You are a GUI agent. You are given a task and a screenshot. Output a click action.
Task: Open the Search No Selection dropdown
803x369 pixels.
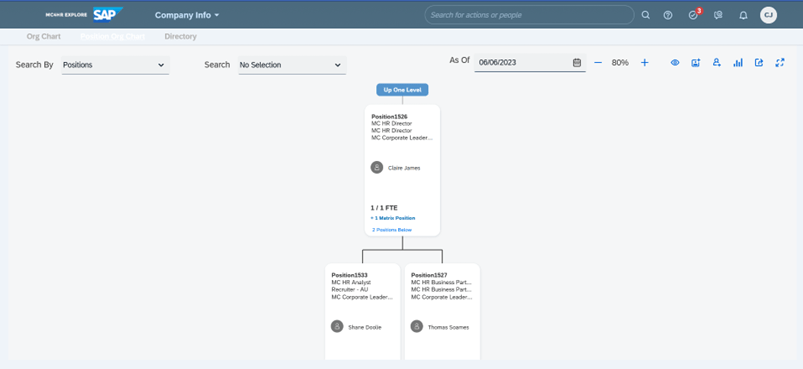pyautogui.click(x=292, y=65)
